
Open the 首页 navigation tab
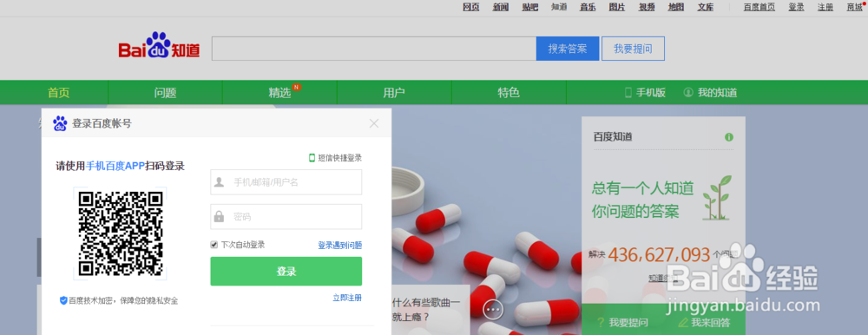click(x=59, y=93)
